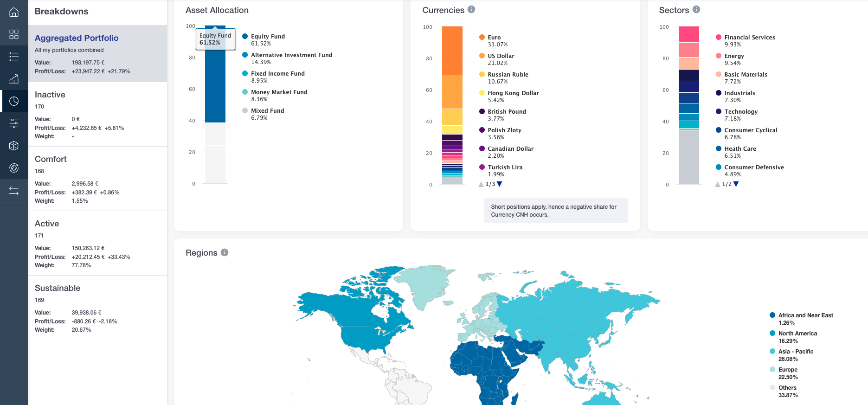Toggle the Energy sector legend entry
The image size is (868, 405).
point(734,56)
